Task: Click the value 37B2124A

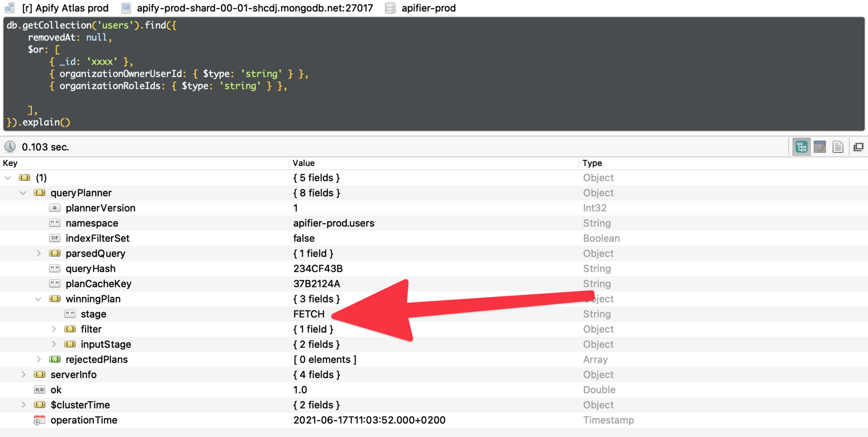Action: (x=316, y=284)
